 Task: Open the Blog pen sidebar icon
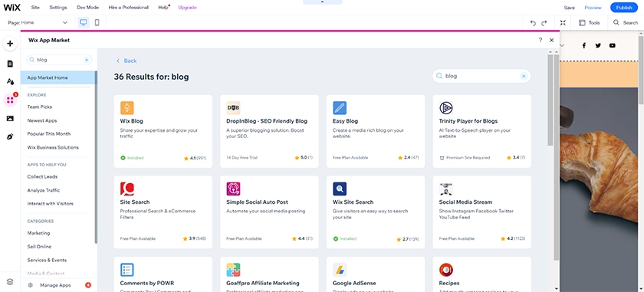(10, 136)
